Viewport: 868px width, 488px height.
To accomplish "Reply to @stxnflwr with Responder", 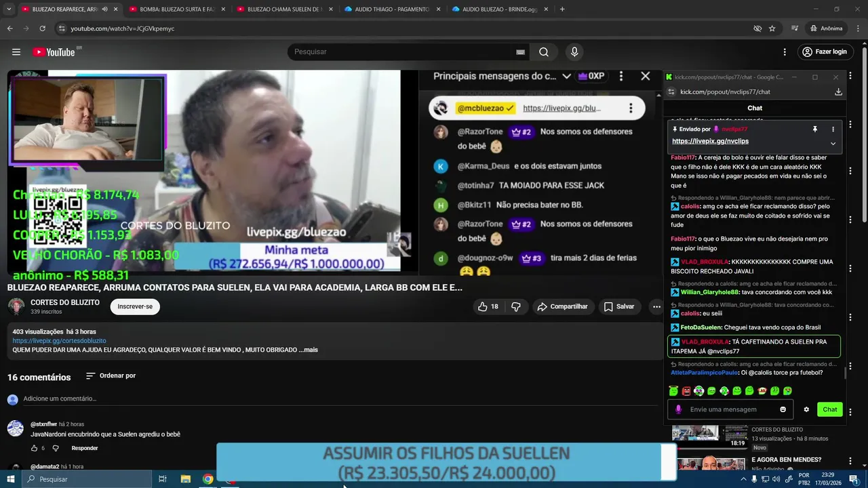I will tap(85, 448).
